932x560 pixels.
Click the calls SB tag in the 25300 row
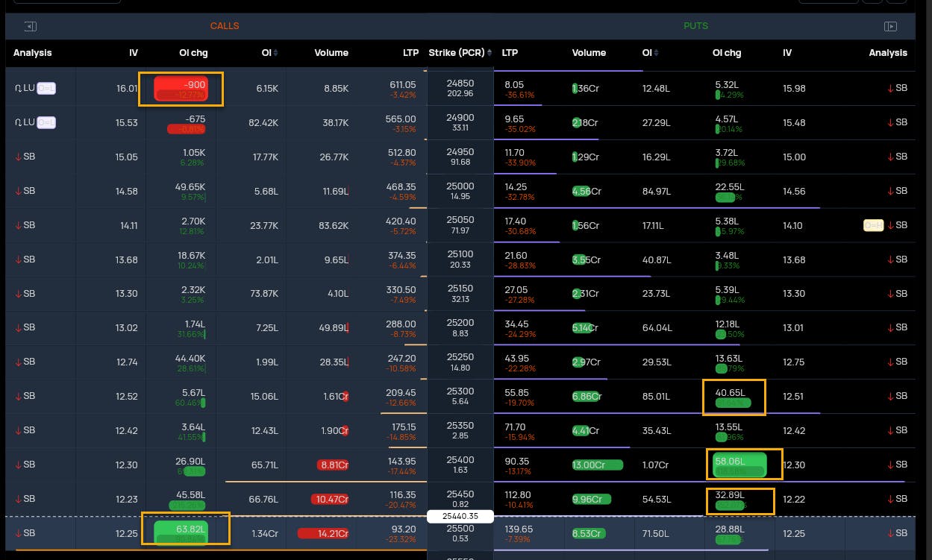click(25, 396)
